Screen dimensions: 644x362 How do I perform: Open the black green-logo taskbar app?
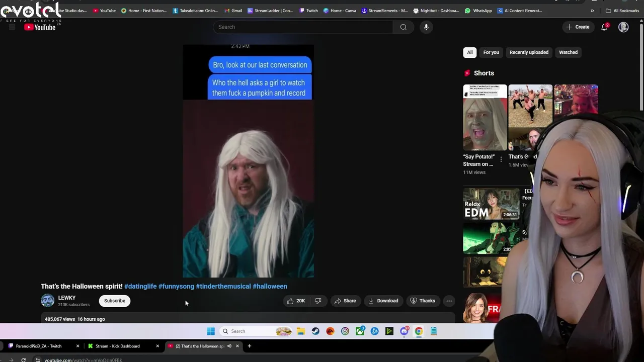[389, 331]
